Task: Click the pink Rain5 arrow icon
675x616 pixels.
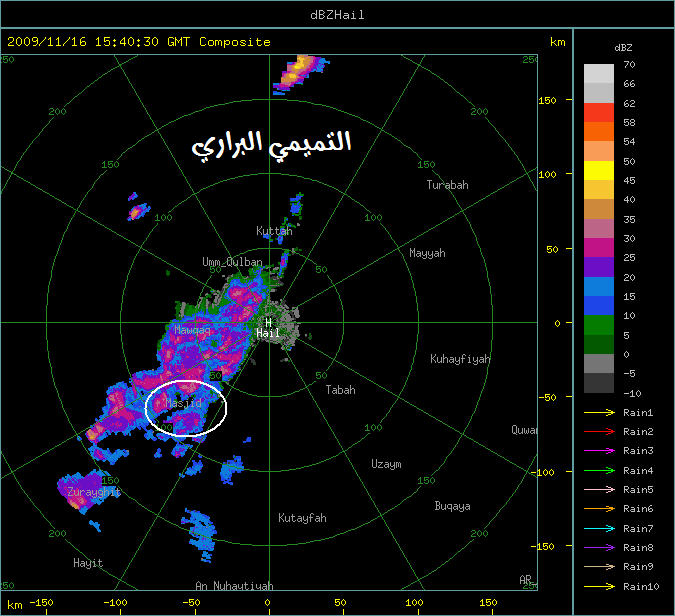Action: [x=599, y=489]
